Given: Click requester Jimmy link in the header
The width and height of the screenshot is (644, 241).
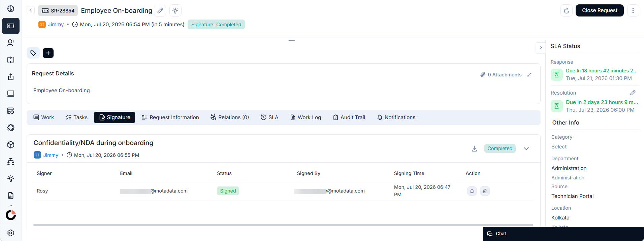Looking at the screenshot, I should 56,25.
